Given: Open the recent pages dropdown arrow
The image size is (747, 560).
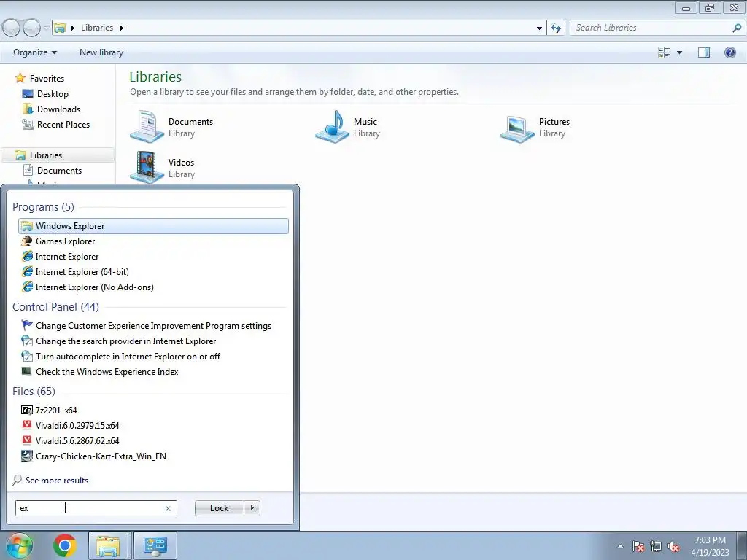Looking at the screenshot, I should [x=46, y=28].
